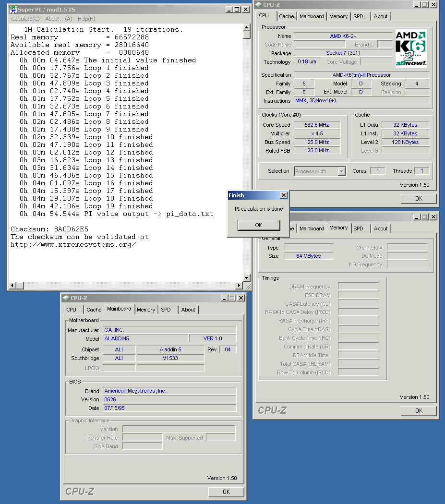Click the Technology value 0.18 um

point(307,61)
